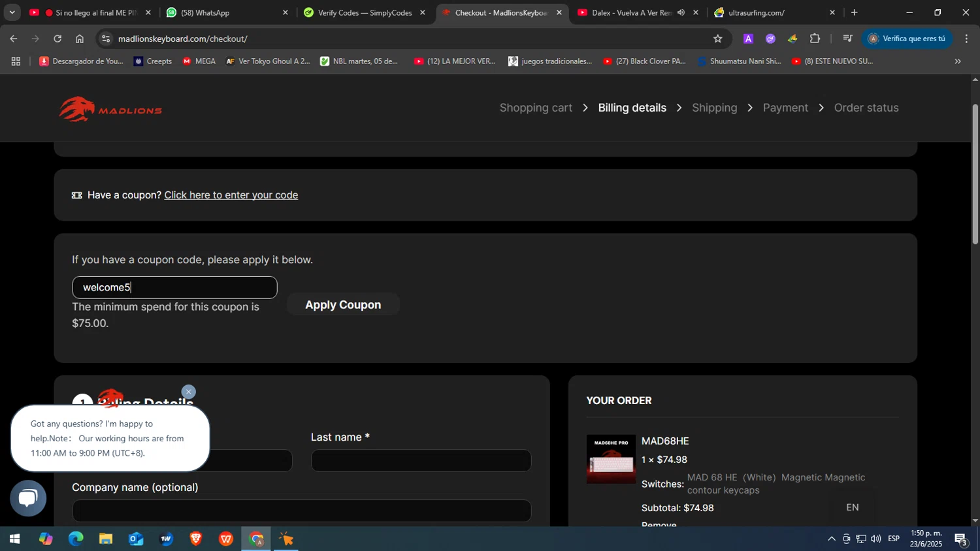Open Microsoft Edge from the taskbar
The width and height of the screenshot is (980, 551).
coord(76,539)
